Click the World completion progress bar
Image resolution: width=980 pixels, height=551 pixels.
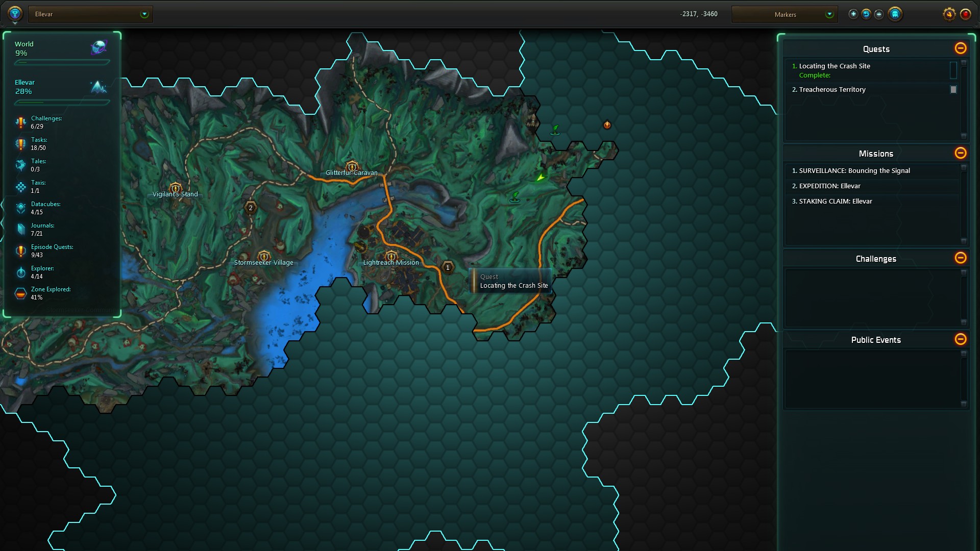62,63
